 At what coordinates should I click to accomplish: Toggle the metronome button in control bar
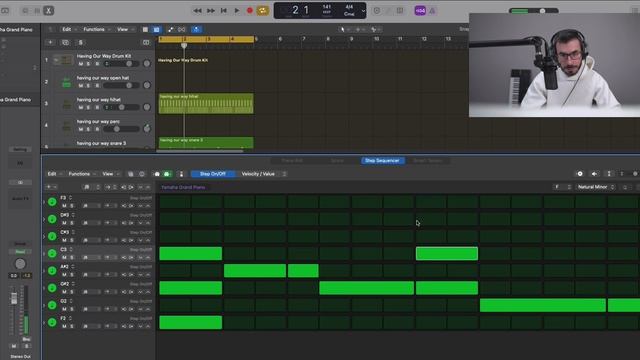[x=432, y=11]
